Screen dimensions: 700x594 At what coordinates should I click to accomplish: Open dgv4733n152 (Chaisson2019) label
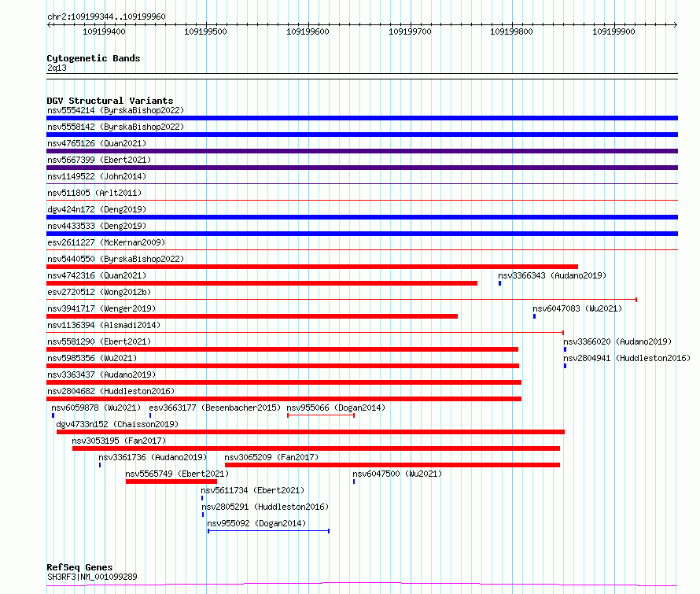(117, 424)
